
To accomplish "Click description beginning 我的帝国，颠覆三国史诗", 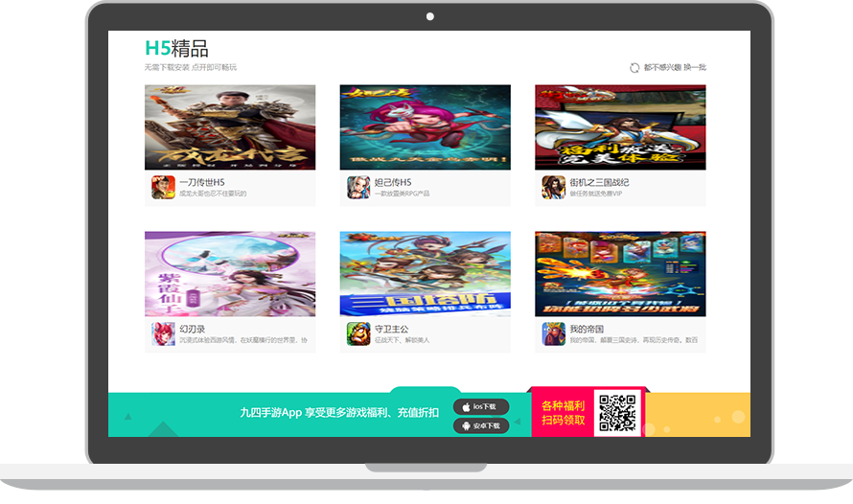I will click(634, 340).
